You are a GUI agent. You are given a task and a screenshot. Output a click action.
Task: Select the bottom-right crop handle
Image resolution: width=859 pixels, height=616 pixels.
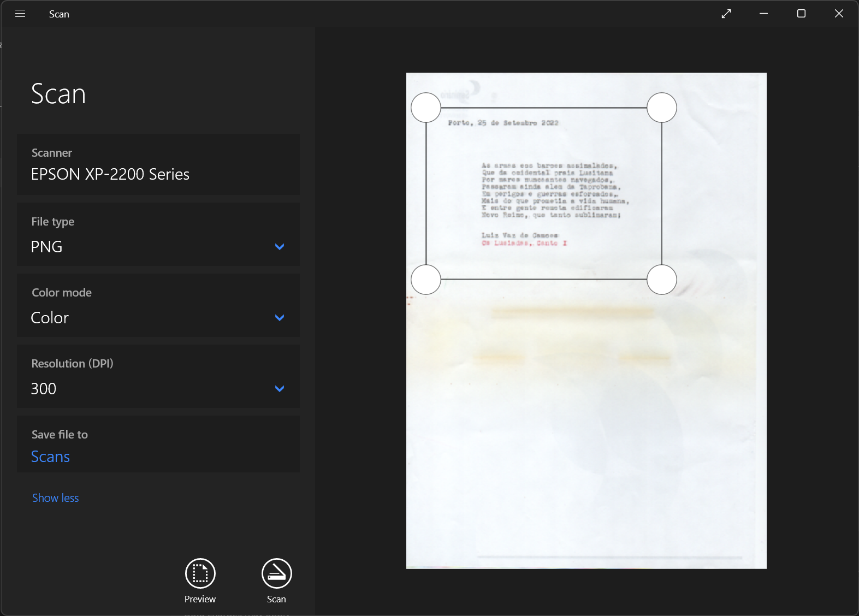(x=662, y=280)
